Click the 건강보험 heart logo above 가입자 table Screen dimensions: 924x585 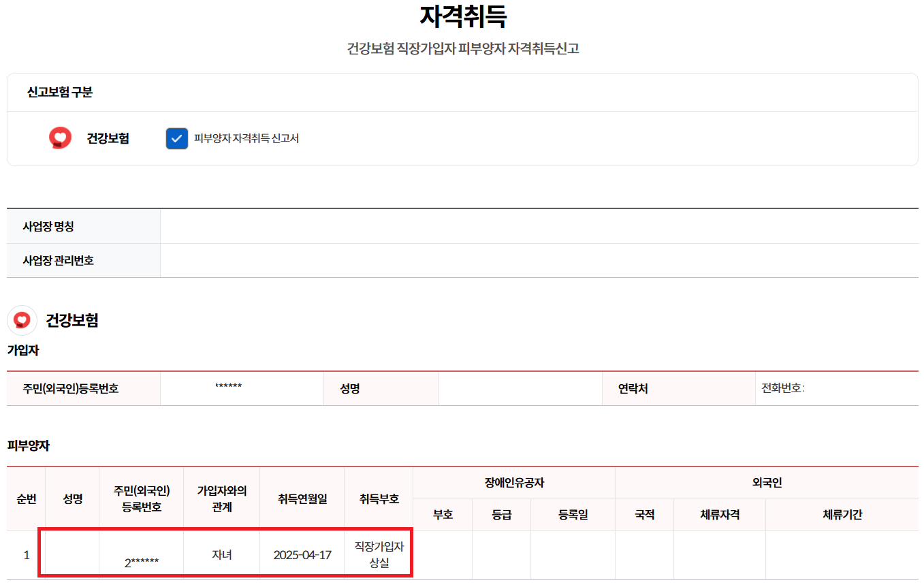tap(22, 320)
